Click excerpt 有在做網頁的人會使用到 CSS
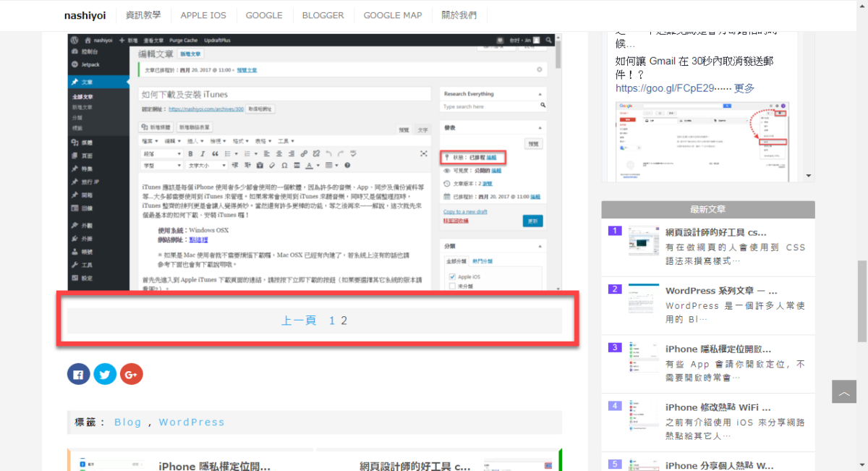Image resolution: width=868 pixels, height=471 pixels. (735, 253)
